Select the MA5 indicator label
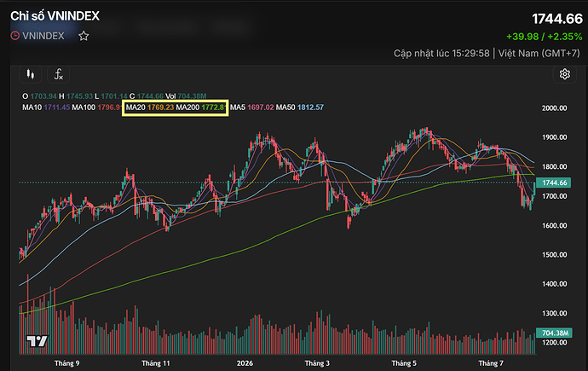588x371 pixels. click(x=238, y=107)
